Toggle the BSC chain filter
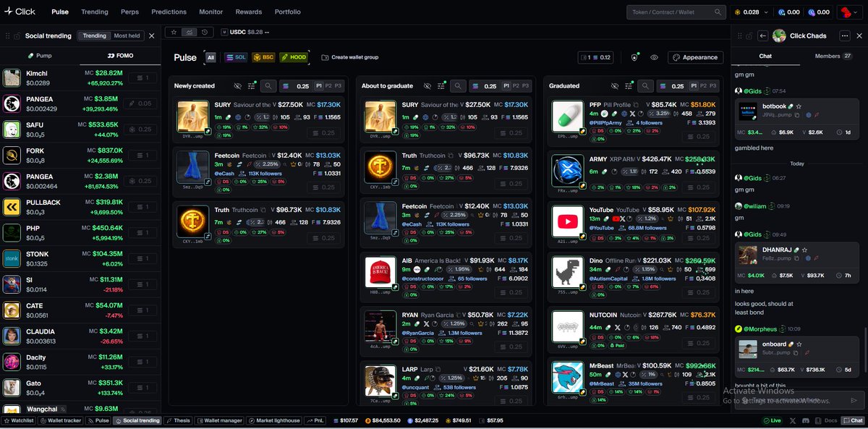The image size is (868, 429). point(263,57)
